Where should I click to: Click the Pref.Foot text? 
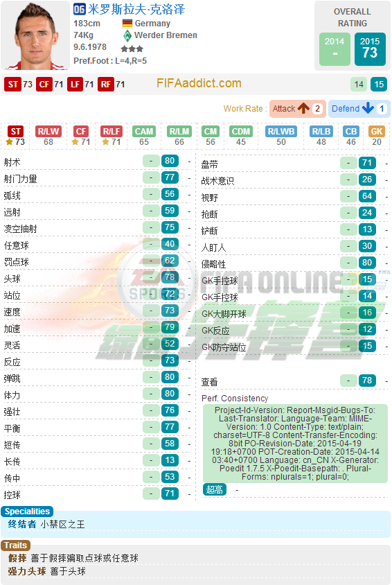(x=110, y=61)
